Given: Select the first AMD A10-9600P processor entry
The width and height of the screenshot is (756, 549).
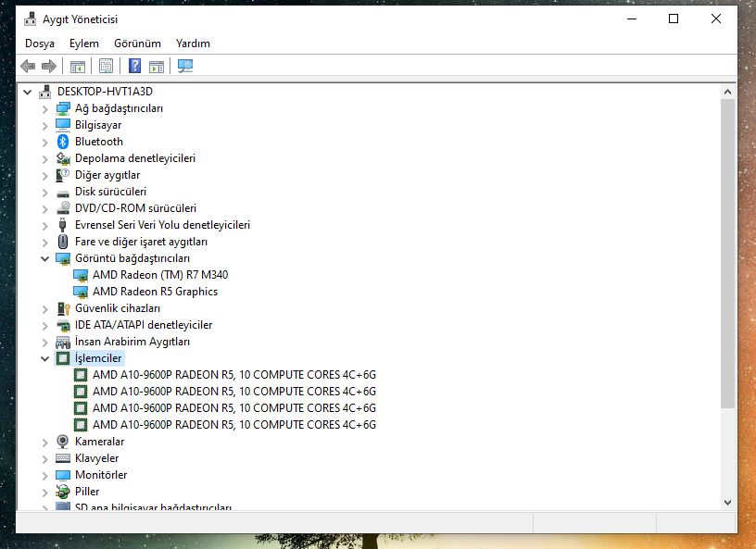Looking at the screenshot, I should click(x=233, y=375).
